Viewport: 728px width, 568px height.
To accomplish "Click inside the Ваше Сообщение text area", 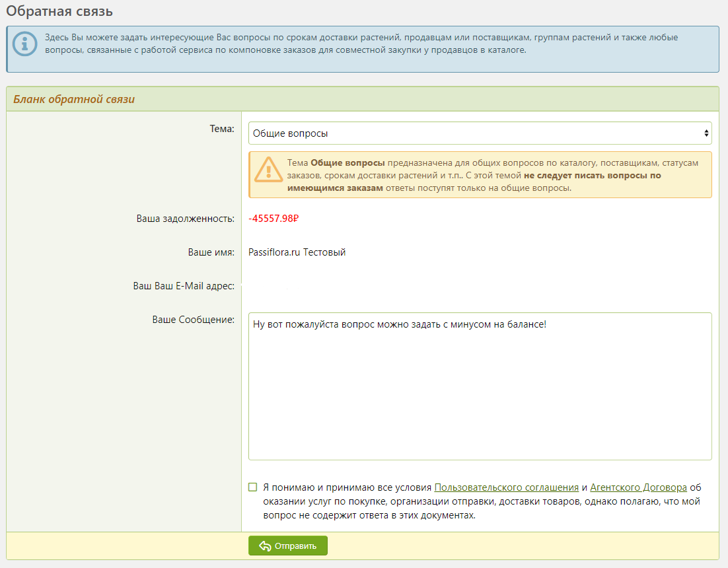I will (480, 386).
